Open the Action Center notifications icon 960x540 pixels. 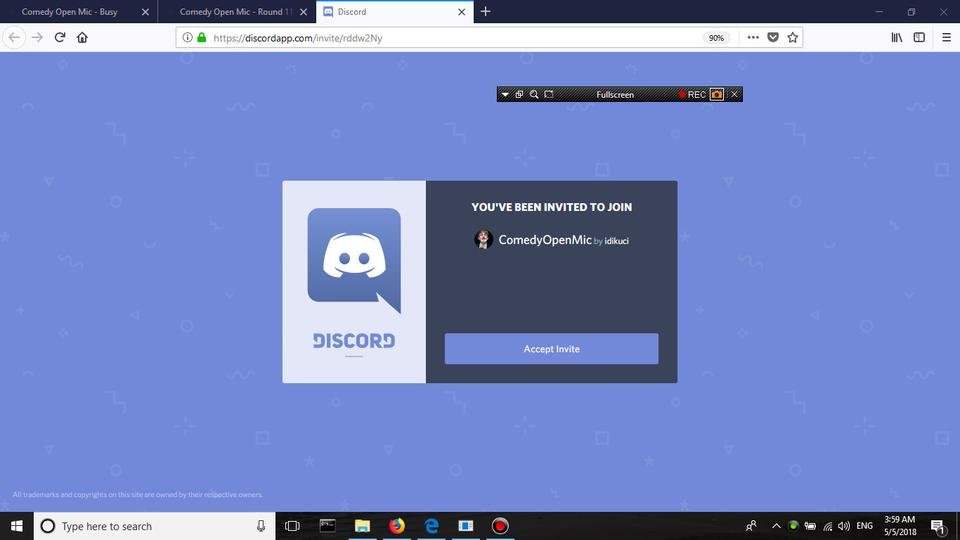click(x=938, y=526)
